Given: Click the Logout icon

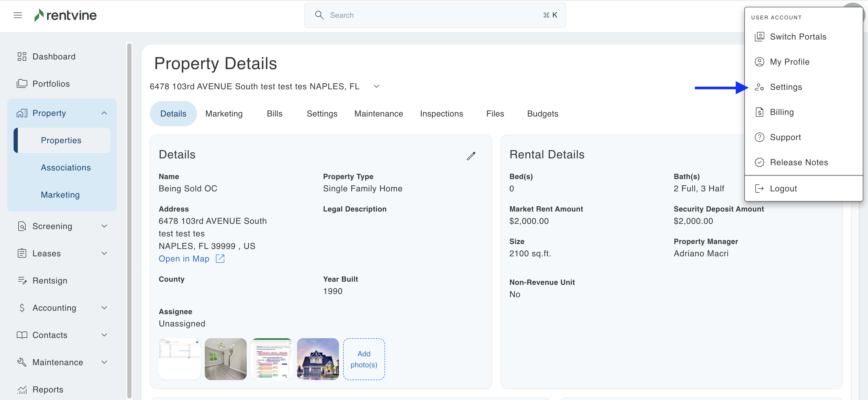Looking at the screenshot, I should point(759,188).
